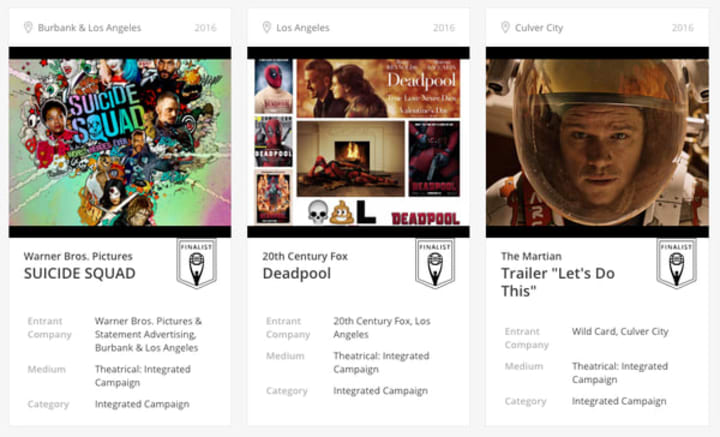This screenshot has height=437, width=720.
Task: Click Warner Bros. Pictures heading text
Action: [78, 256]
